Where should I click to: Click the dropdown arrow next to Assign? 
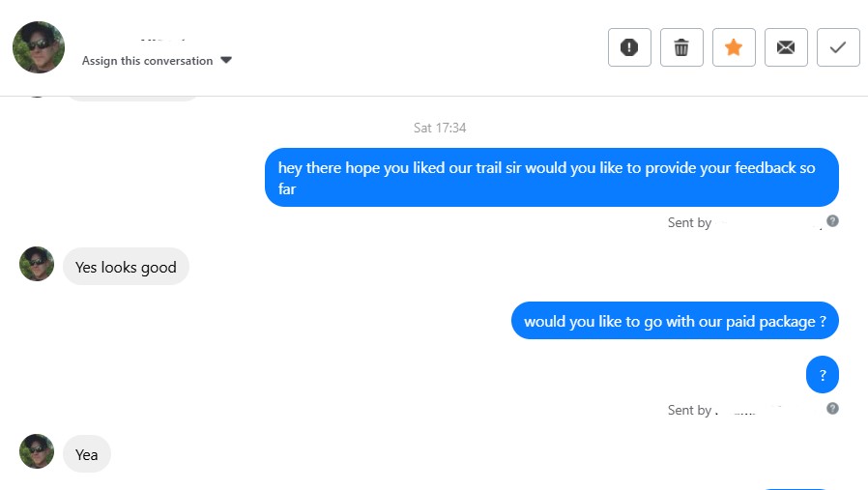pyautogui.click(x=226, y=60)
